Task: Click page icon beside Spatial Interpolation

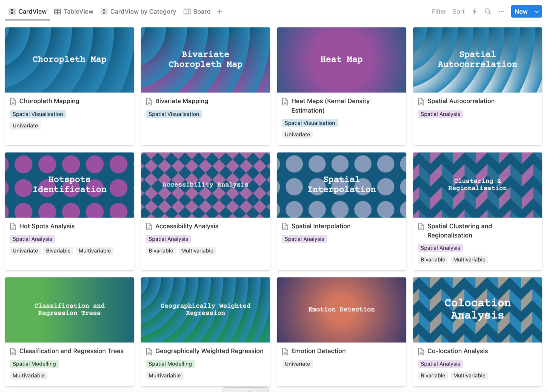Action: (x=285, y=227)
